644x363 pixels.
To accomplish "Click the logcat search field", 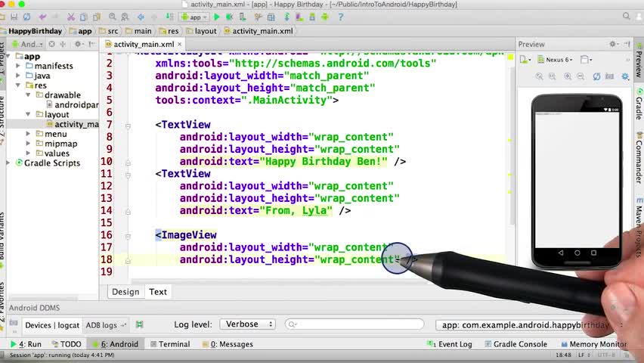I will coord(355,324).
